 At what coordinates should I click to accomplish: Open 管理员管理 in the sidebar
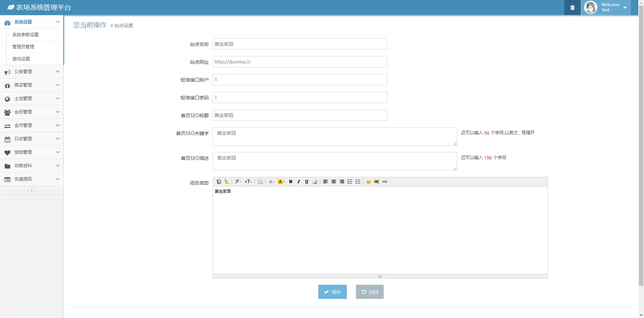[x=23, y=47]
